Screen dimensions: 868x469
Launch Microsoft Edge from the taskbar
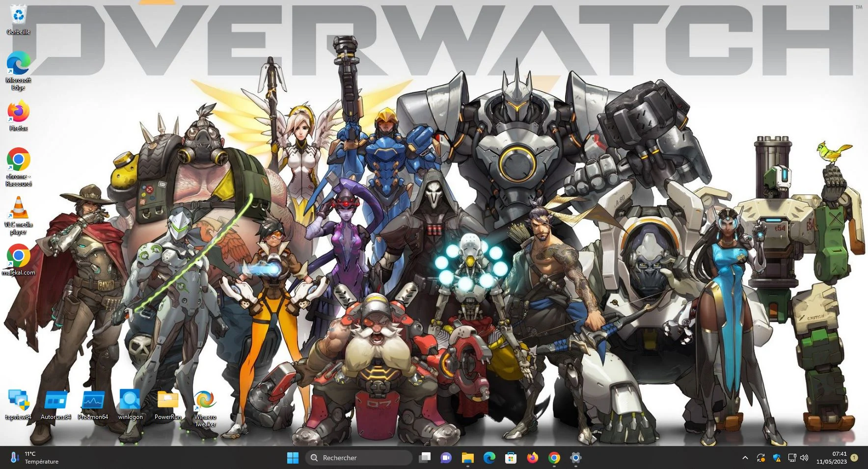[489, 458]
